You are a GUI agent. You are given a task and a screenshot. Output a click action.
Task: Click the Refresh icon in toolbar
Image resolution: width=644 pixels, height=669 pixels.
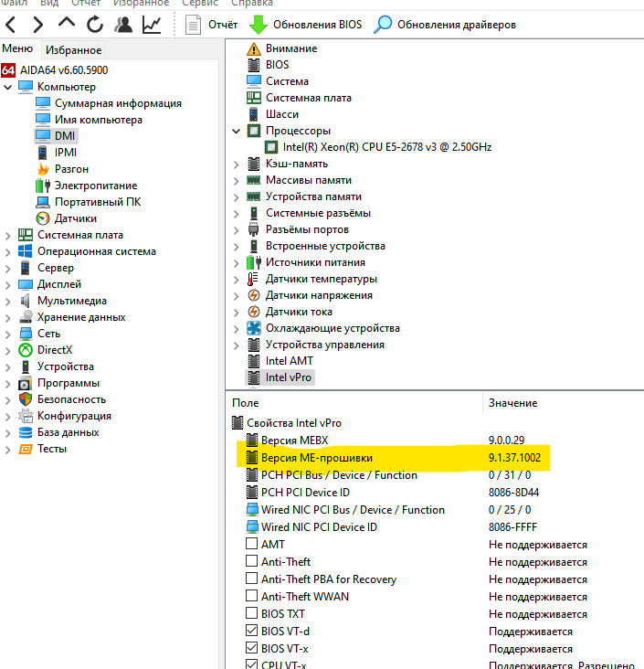pyautogui.click(x=95, y=25)
